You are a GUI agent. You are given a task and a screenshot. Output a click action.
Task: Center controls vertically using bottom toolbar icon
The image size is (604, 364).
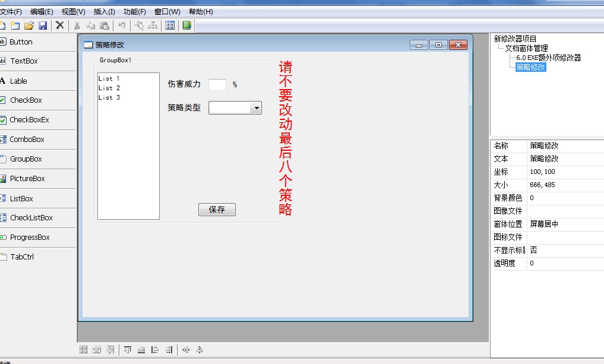pos(200,350)
